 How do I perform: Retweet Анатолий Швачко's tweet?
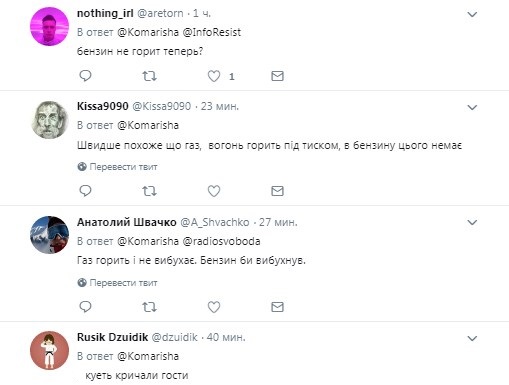149,307
